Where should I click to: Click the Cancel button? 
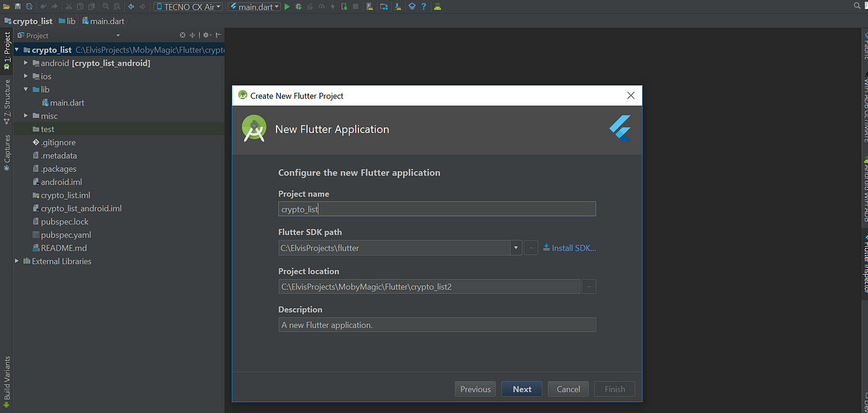point(569,389)
